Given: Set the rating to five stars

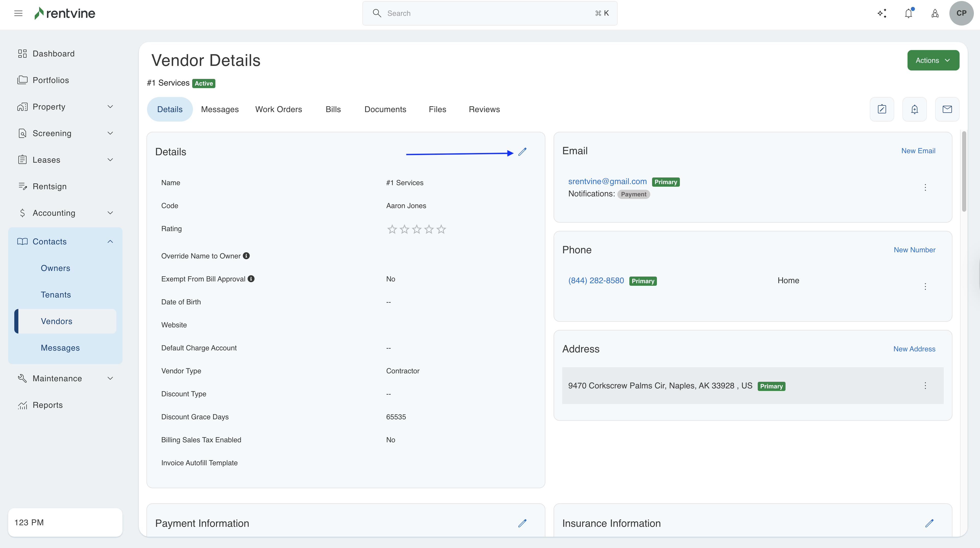Looking at the screenshot, I should tap(441, 229).
